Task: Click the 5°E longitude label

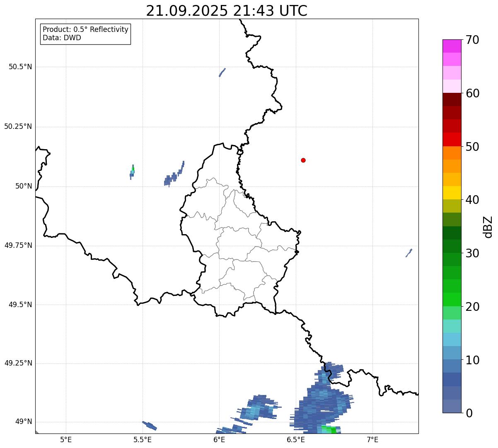Action: coord(66,439)
